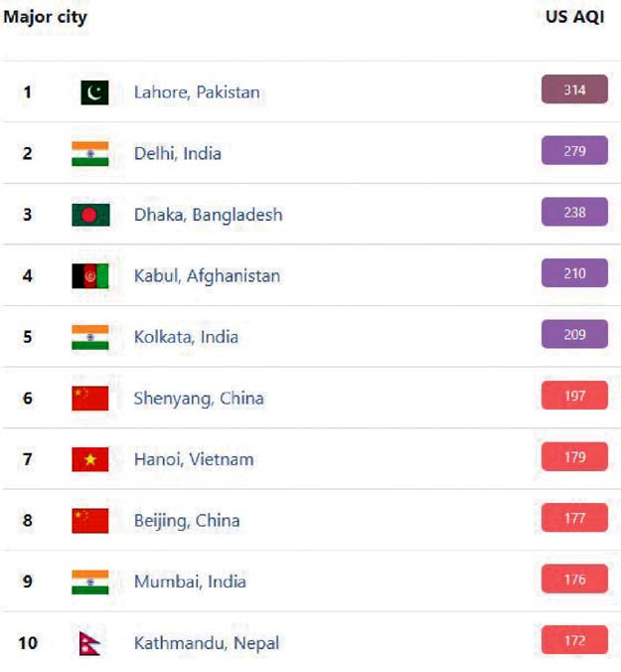The image size is (621, 672).
Task: Click the 314 AQI badge for Lahore
Action: pos(574,90)
